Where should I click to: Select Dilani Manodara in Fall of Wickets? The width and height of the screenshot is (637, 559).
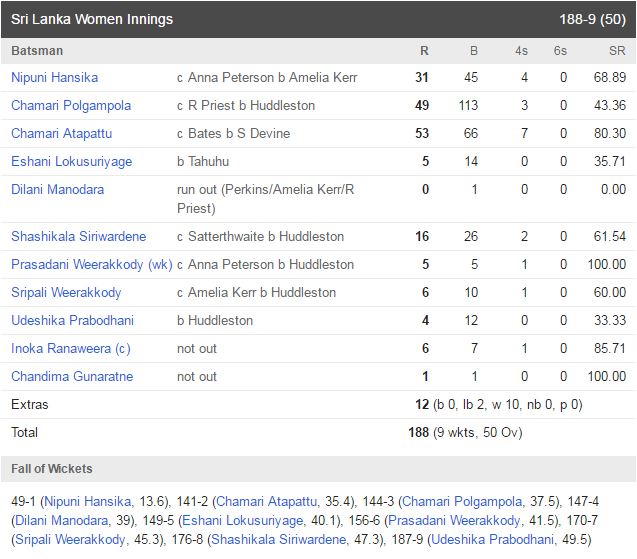click(62, 520)
